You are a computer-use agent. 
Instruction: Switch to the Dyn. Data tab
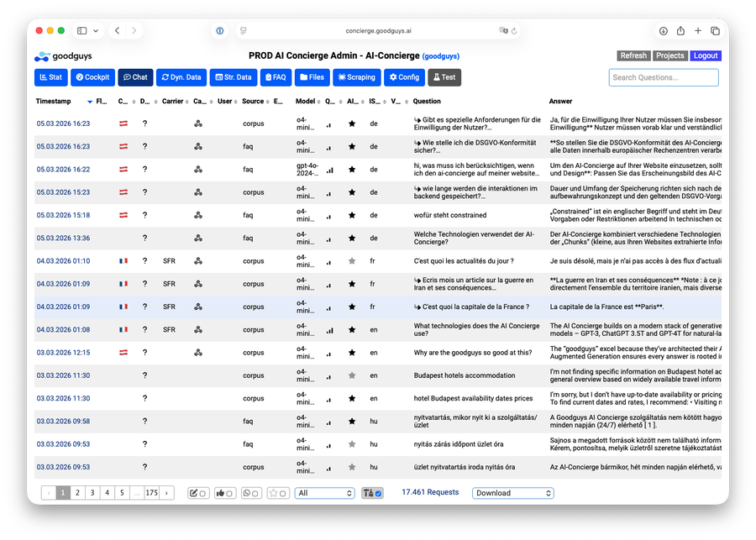pyautogui.click(x=181, y=76)
